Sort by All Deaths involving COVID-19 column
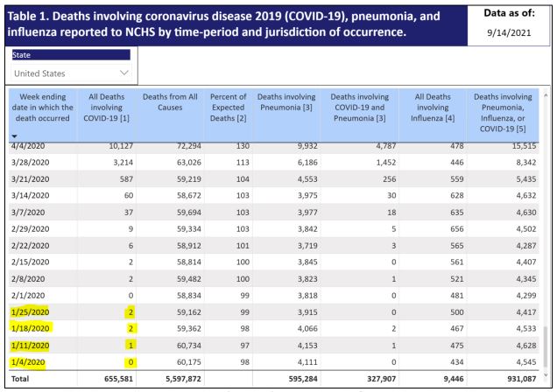 [x=106, y=108]
